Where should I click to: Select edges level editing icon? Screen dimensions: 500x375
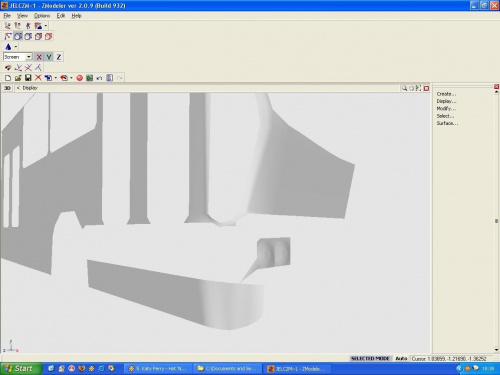pyautogui.click(x=18, y=26)
